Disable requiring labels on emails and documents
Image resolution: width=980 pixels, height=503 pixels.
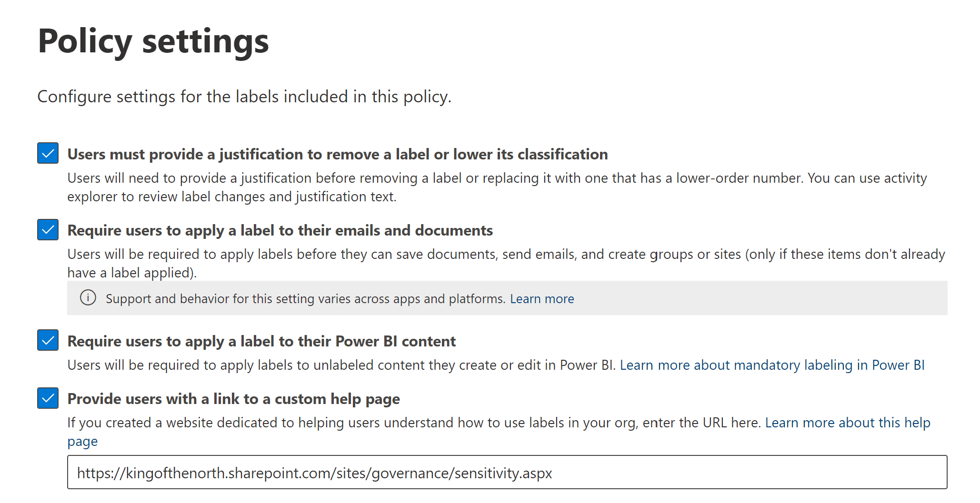48,230
